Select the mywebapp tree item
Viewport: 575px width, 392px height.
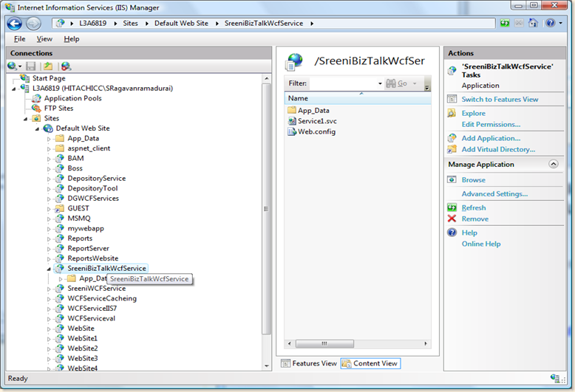86,228
